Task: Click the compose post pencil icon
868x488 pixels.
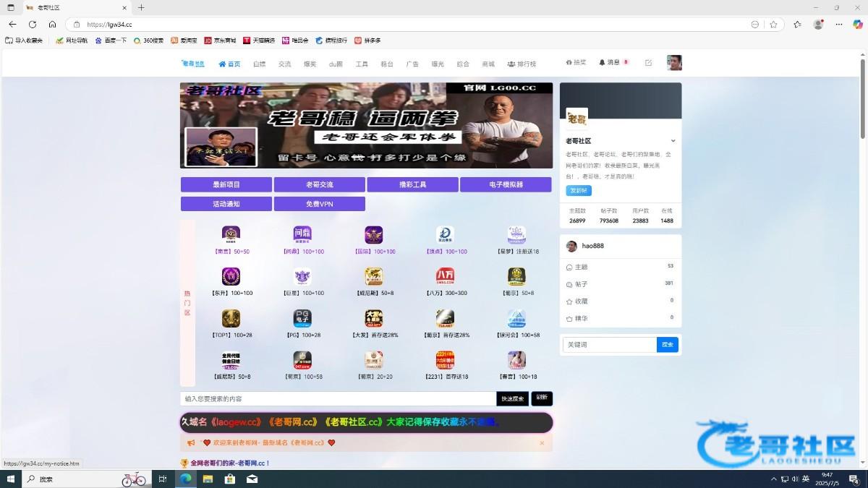Action: point(648,63)
